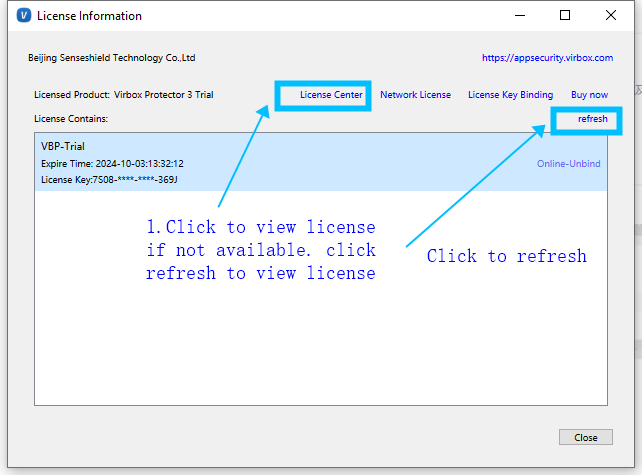Open the appsecurity.virbox.com website link
The height and width of the screenshot is (475, 642).
point(547,58)
